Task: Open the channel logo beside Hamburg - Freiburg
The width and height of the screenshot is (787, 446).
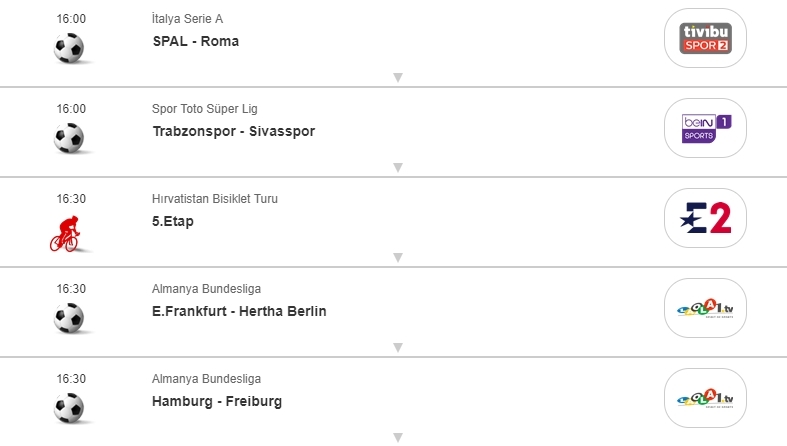Action: tap(705, 398)
